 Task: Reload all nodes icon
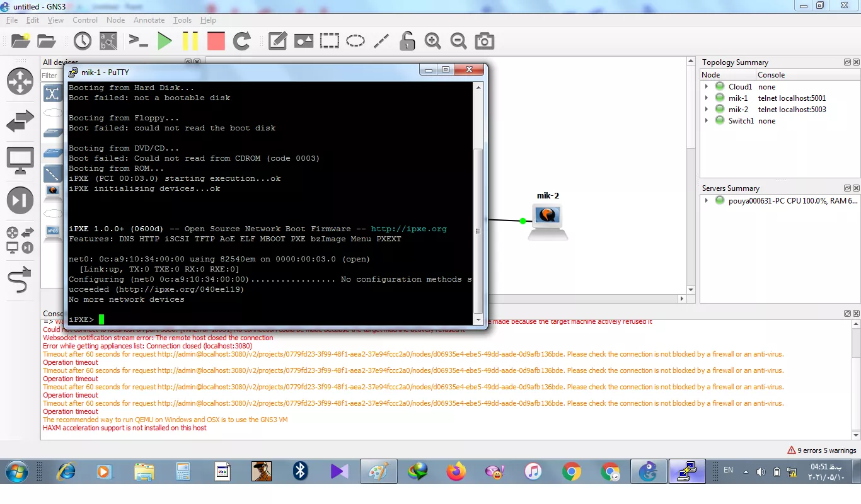point(242,42)
